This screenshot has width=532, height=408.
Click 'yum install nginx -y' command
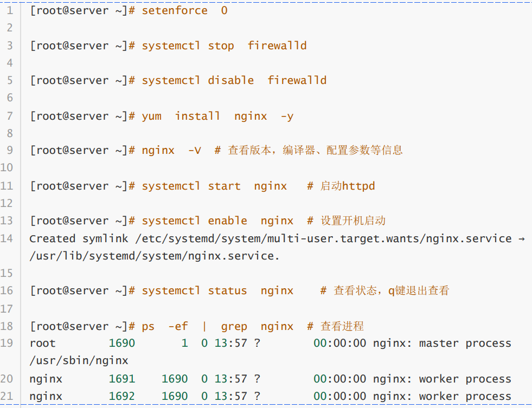[217, 116]
